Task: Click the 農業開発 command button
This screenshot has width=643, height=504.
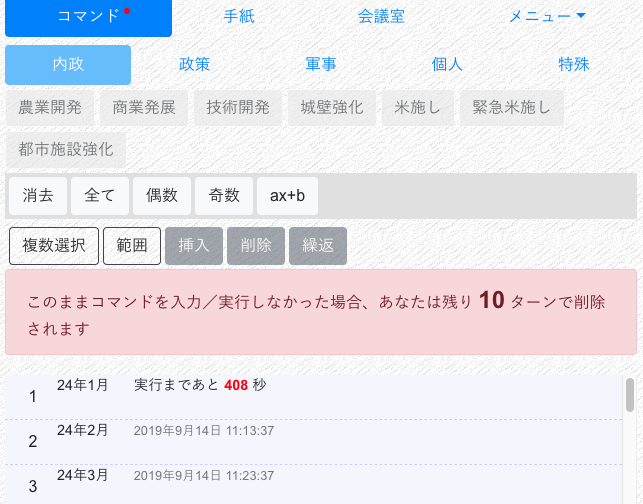Action: tap(50, 108)
